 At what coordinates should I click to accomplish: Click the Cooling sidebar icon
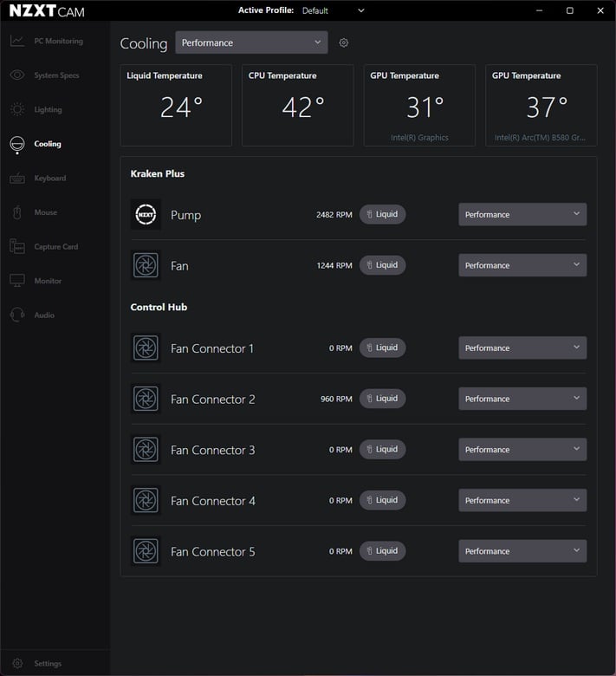point(16,145)
